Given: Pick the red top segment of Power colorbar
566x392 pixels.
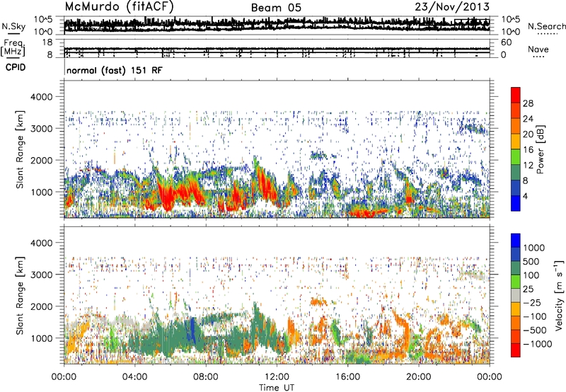Looking at the screenshot, I should tap(516, 96).
